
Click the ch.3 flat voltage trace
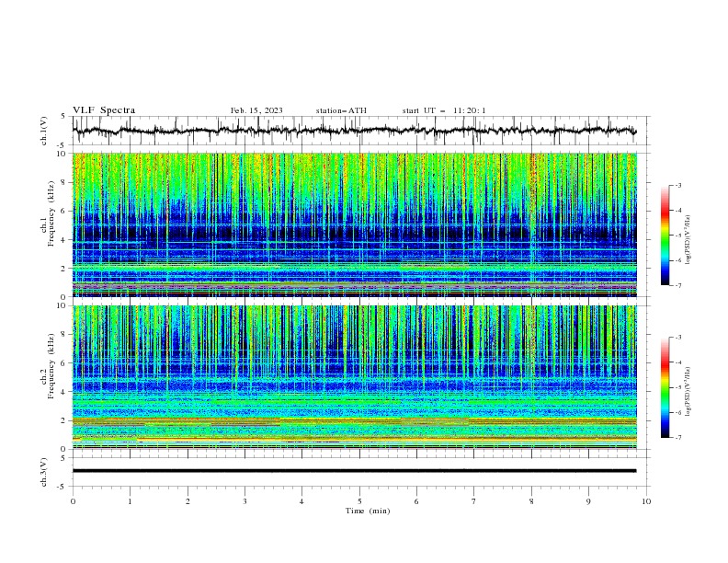point(354,471)
